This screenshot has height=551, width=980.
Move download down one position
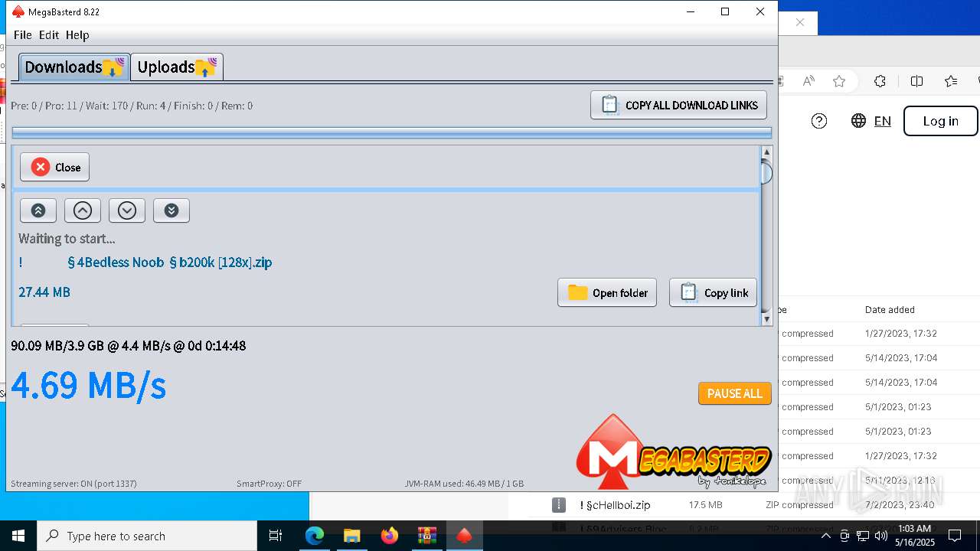pyautogui.click(x=127, y=210)
